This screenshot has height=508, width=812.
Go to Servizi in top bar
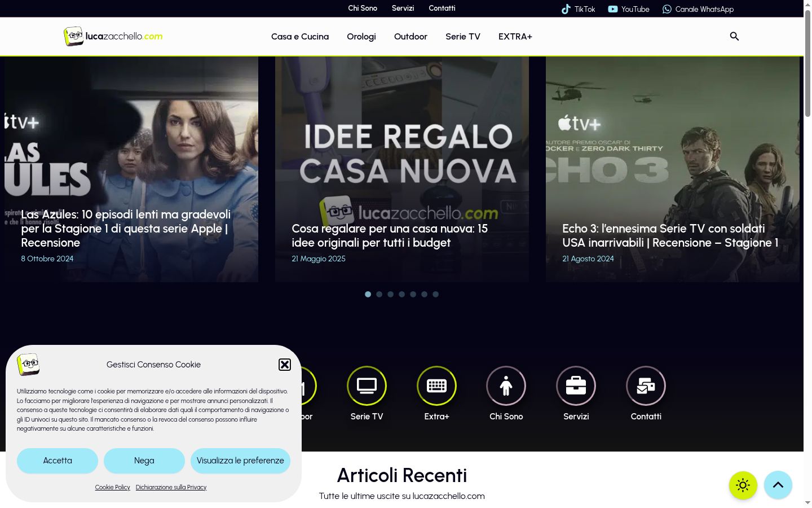coord(403,8)
